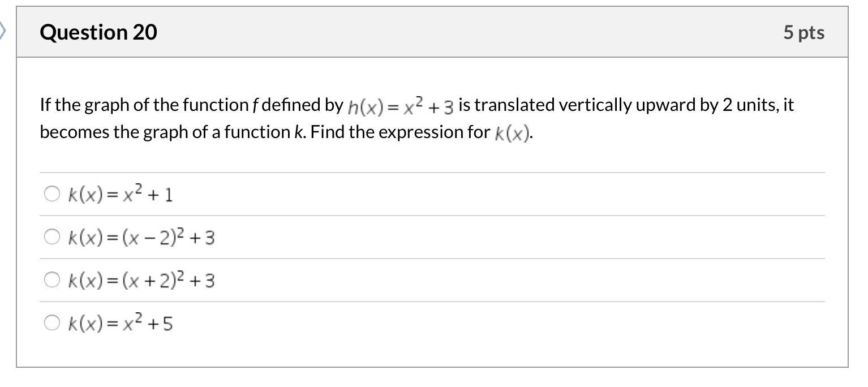This screenshot has width=868, height=387.
Task: Click the 5 pts score label
Action: tap(803, 32)
